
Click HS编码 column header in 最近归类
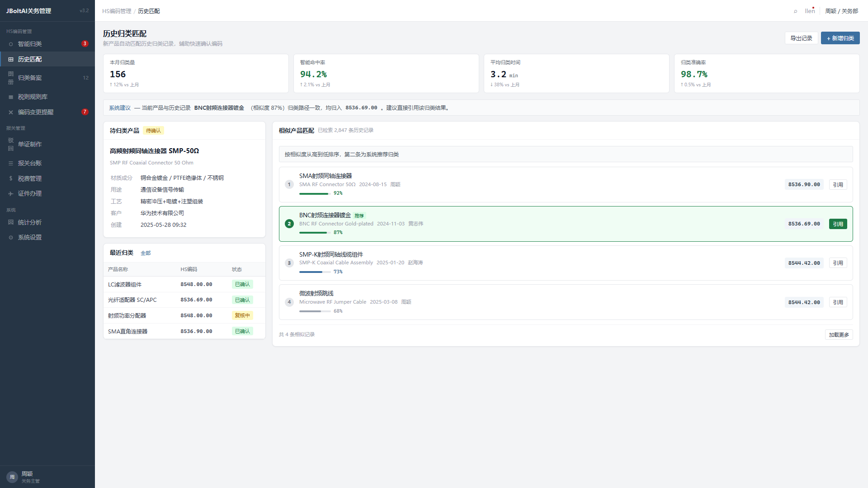[189, 269]
